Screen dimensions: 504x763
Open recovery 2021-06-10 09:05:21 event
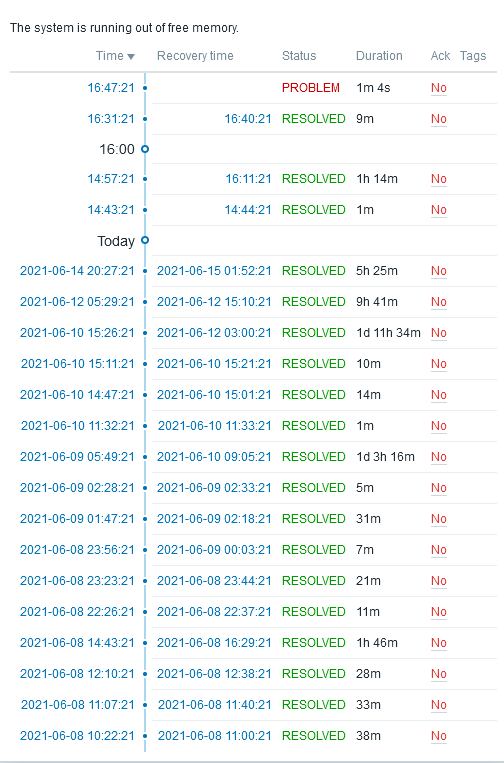coord(214,457)
